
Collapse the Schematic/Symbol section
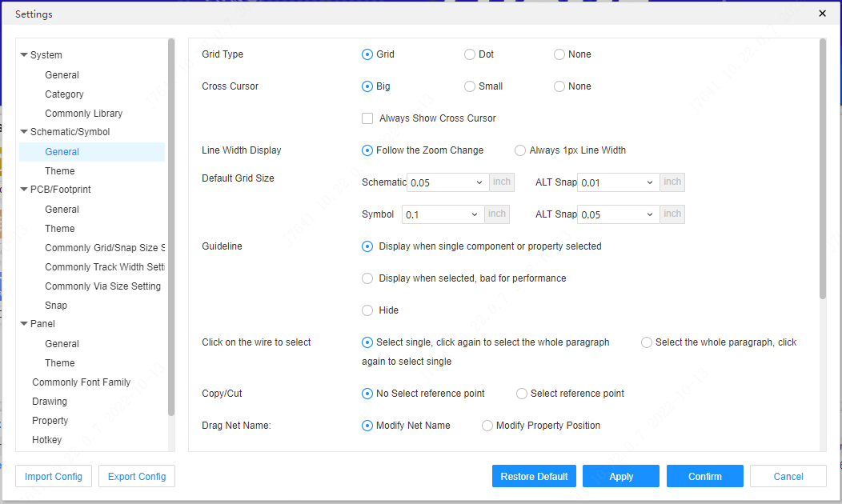pyautogui.click(x=25, y=131)
